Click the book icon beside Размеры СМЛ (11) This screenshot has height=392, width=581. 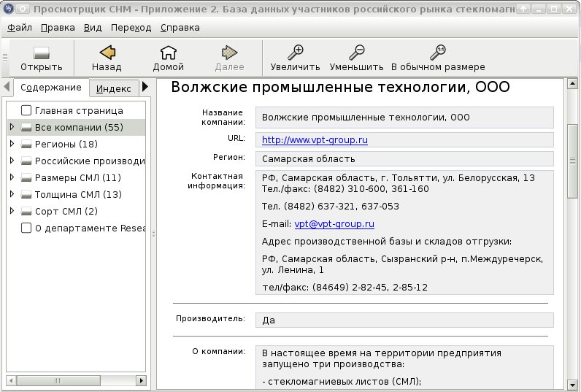click(x=26, y=178)
